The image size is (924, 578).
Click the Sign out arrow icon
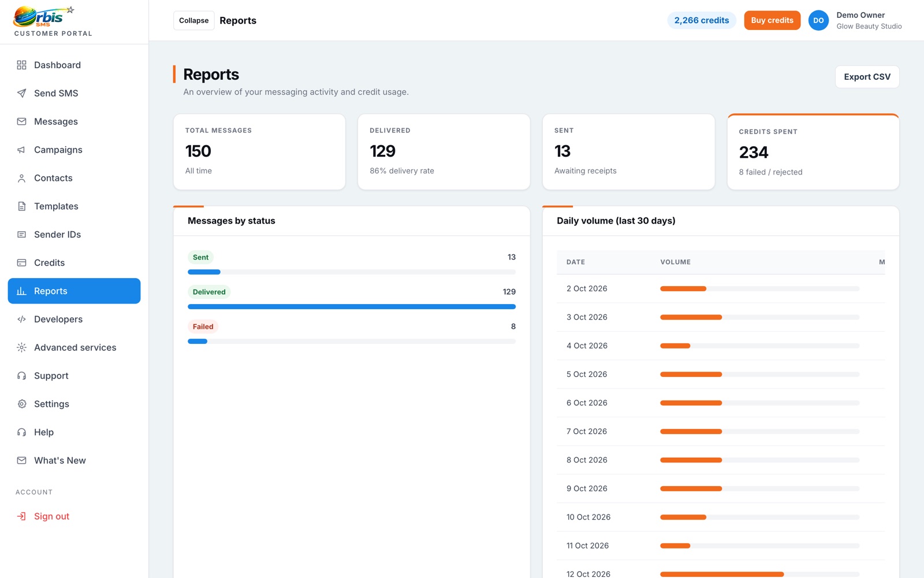click(x=21, y=516)
